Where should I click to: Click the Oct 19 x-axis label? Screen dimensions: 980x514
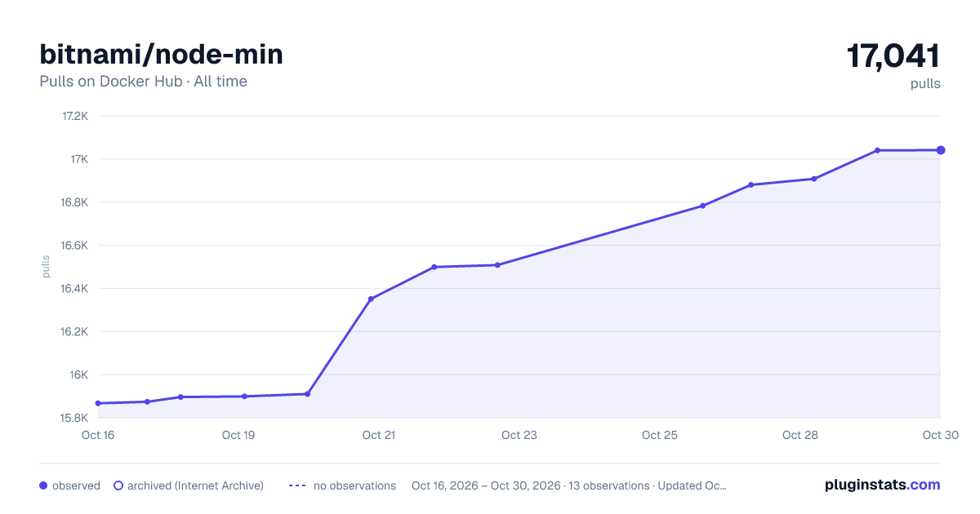(238, 435)
